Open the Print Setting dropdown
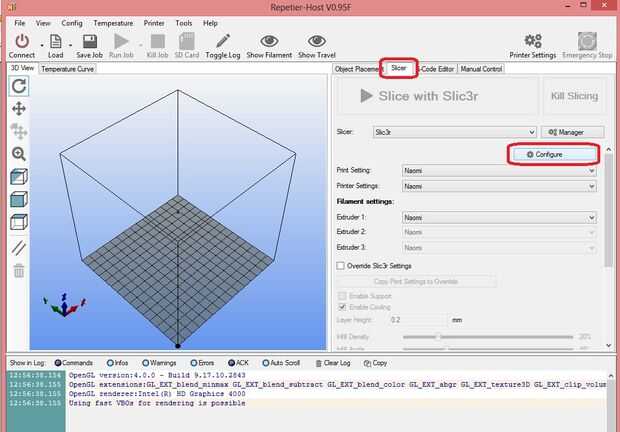 coord(499,171)
